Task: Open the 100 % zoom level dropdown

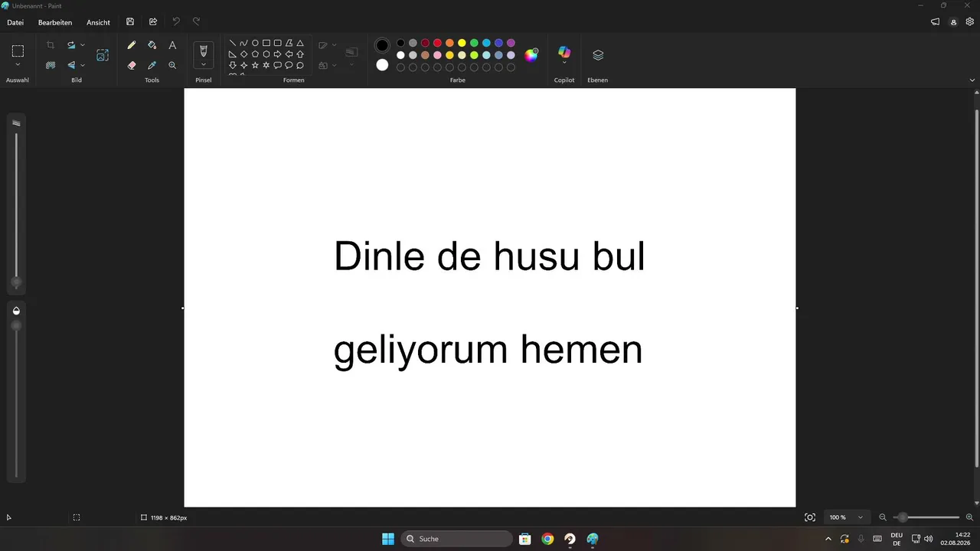Action: tap(848, 517)
